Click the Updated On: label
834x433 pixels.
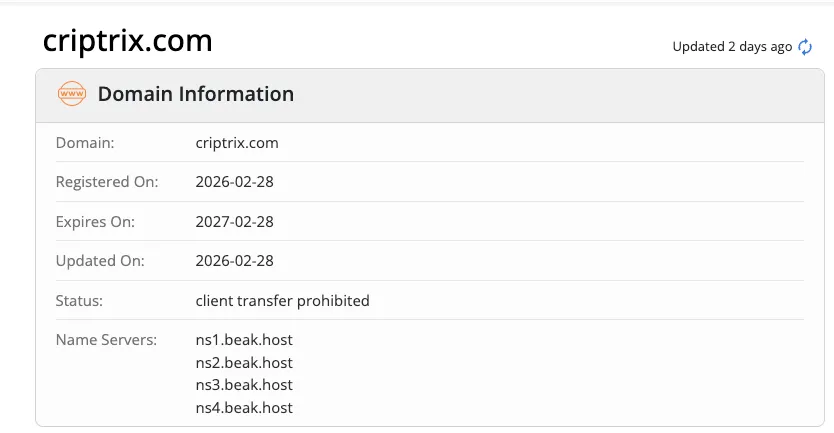[x=100, y=261]
